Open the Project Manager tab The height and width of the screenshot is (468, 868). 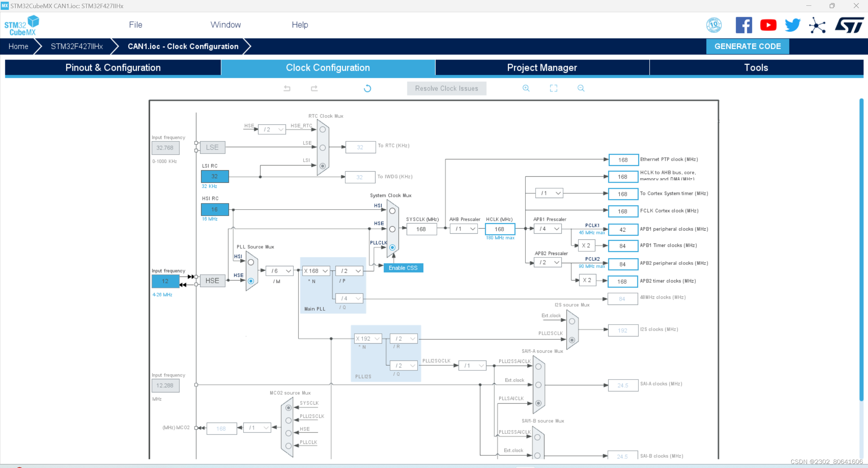tap(542, 67)
